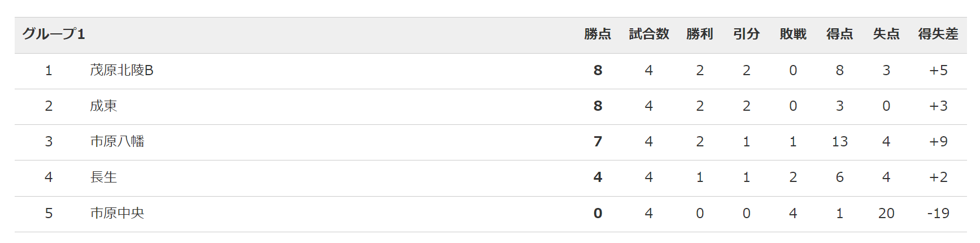Select the 勝点 column header
980x243 pixels.
(x=598, y=34)
